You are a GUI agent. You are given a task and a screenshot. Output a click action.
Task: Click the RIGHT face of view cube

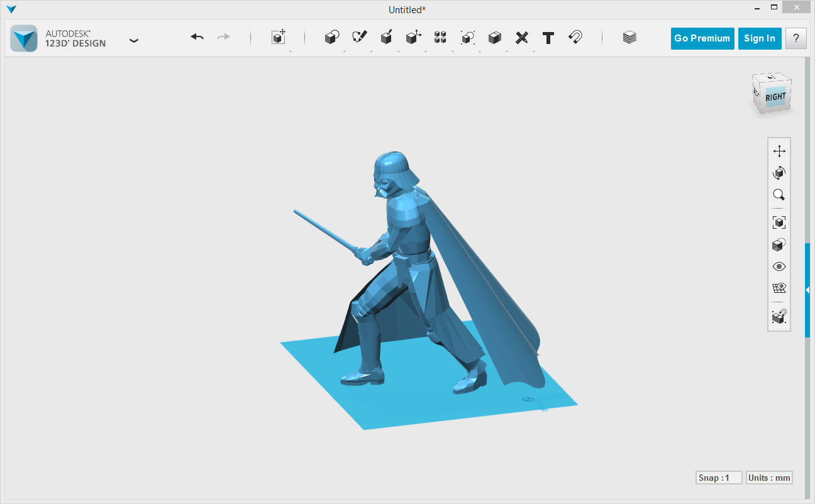point(775,97)
